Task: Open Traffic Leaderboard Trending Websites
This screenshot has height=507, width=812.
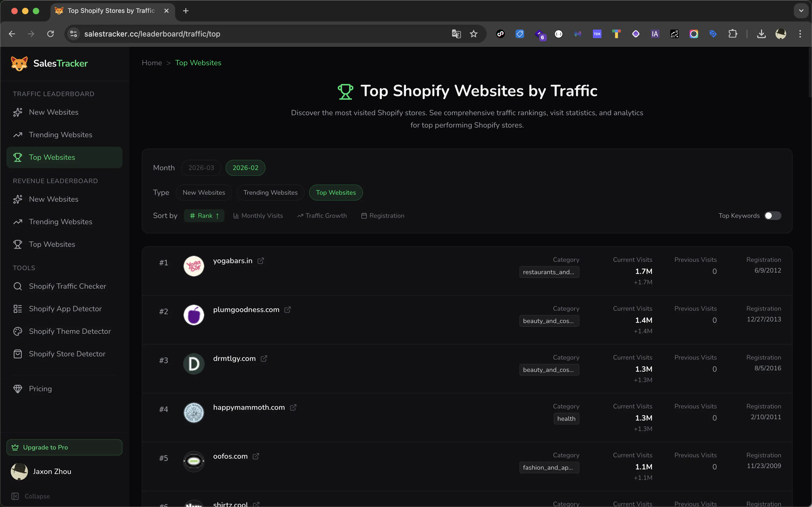Action: (64, 135)
